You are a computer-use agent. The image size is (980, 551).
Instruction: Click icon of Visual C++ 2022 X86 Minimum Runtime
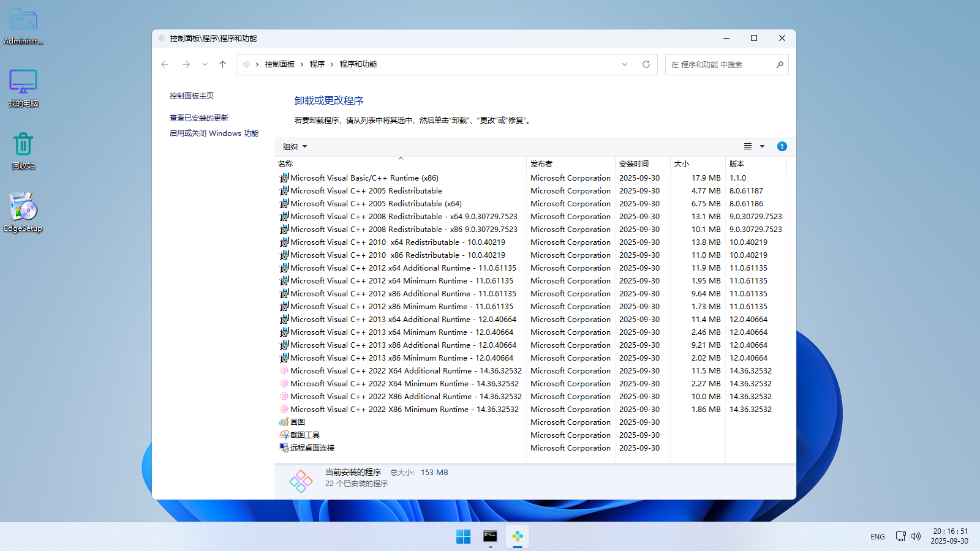point(284,410)
